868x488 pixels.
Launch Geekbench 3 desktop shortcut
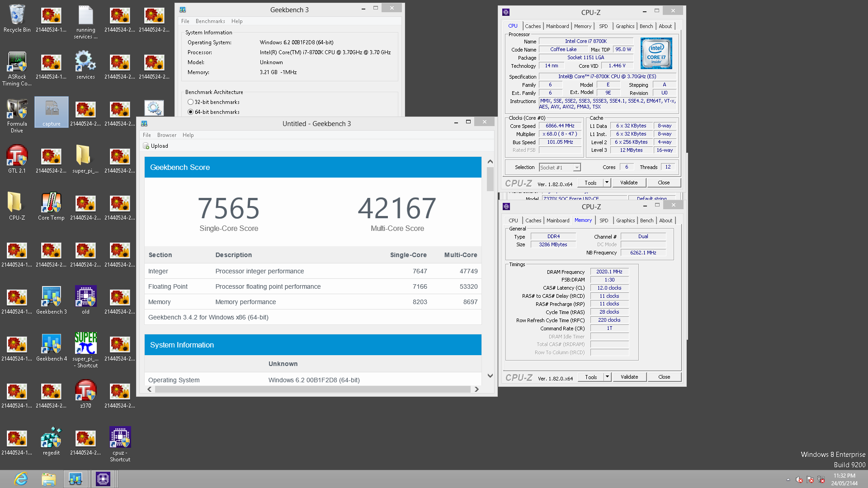[51, 300]
